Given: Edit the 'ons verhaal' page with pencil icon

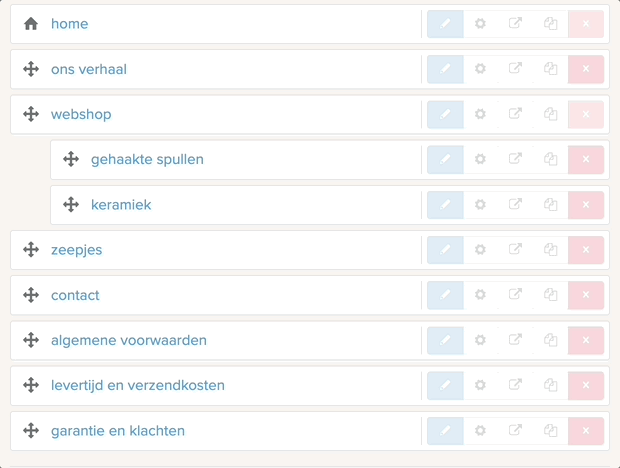Looking at the screenshot, I should coord(445,69).
